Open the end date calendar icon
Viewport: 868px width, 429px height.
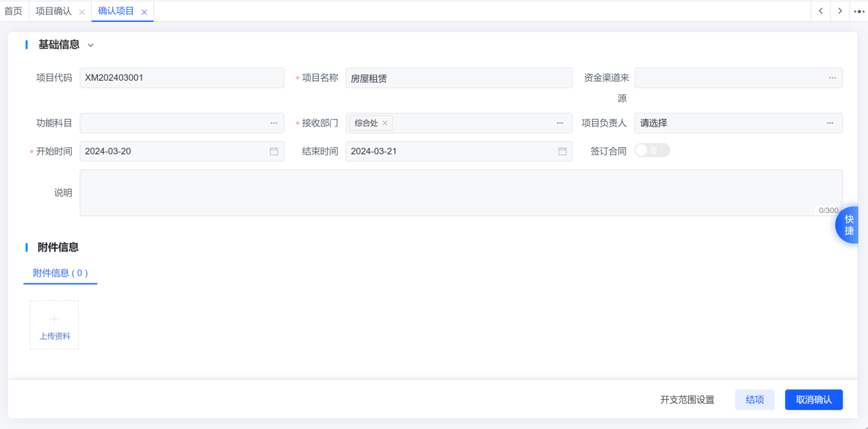pos(562,151)
